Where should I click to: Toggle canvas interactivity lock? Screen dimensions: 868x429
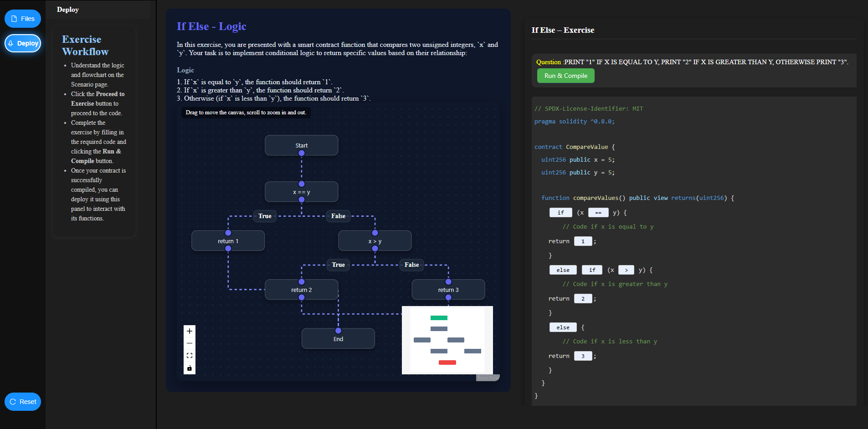190,368
